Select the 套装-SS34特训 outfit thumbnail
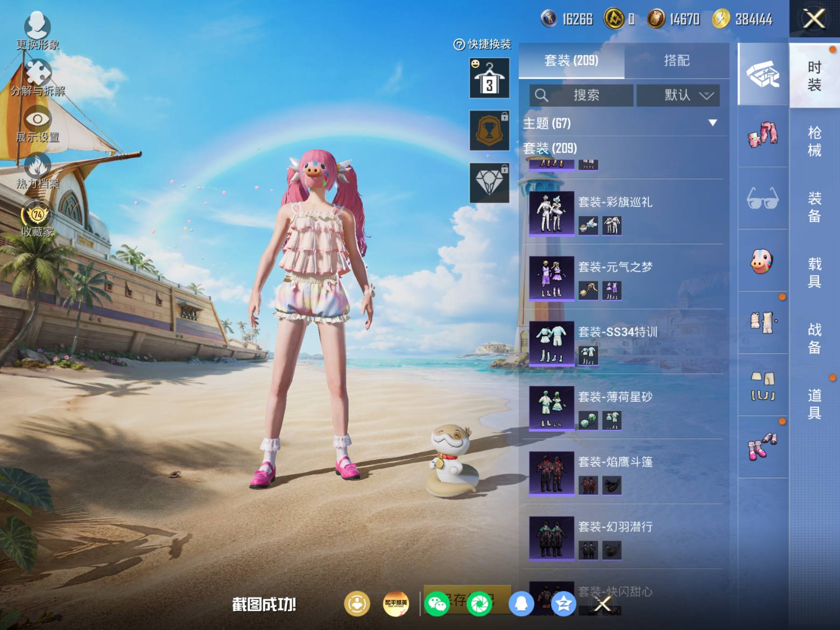Viewport: 840px width, 630px height. pyautogui.click(x=551, y=344)
